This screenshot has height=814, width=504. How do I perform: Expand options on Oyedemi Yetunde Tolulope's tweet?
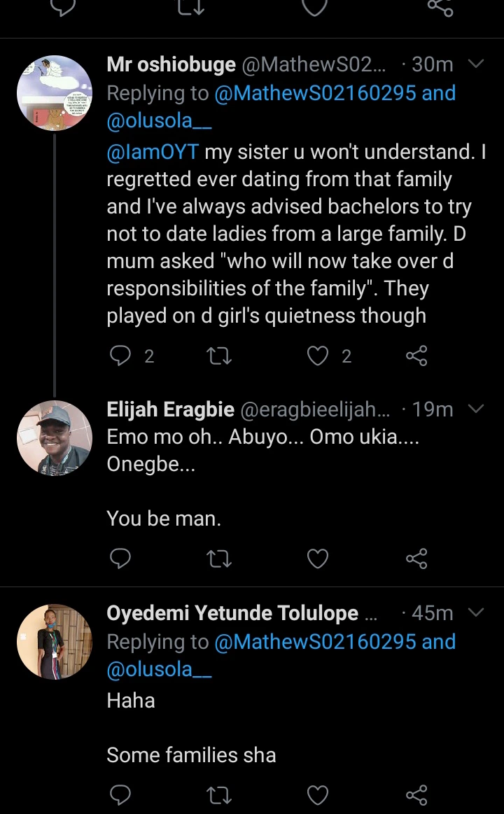[476, 613]
